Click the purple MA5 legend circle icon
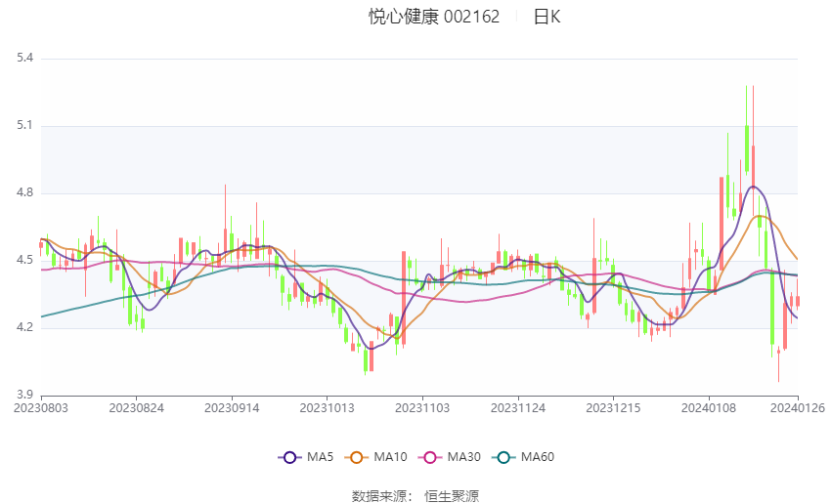 coord(289,457)
